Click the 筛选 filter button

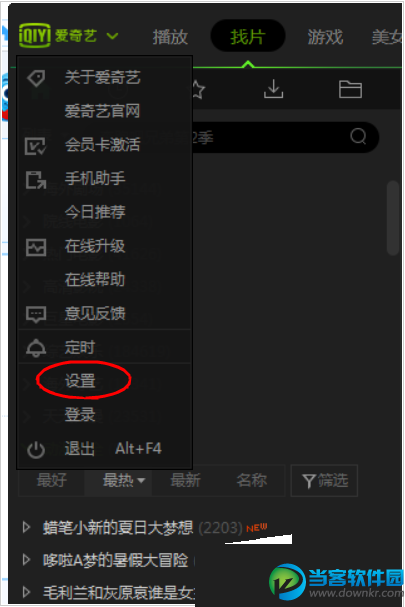pos(324,481)
